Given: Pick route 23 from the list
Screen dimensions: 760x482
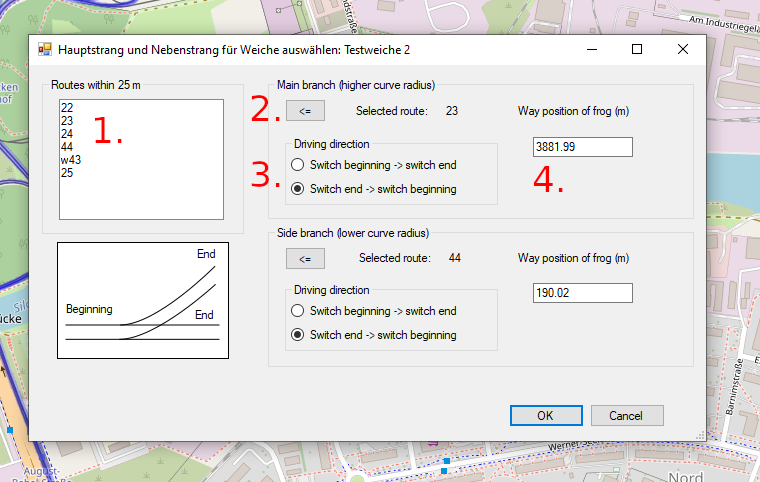Looking at the screenshot, I should [67, 121].
